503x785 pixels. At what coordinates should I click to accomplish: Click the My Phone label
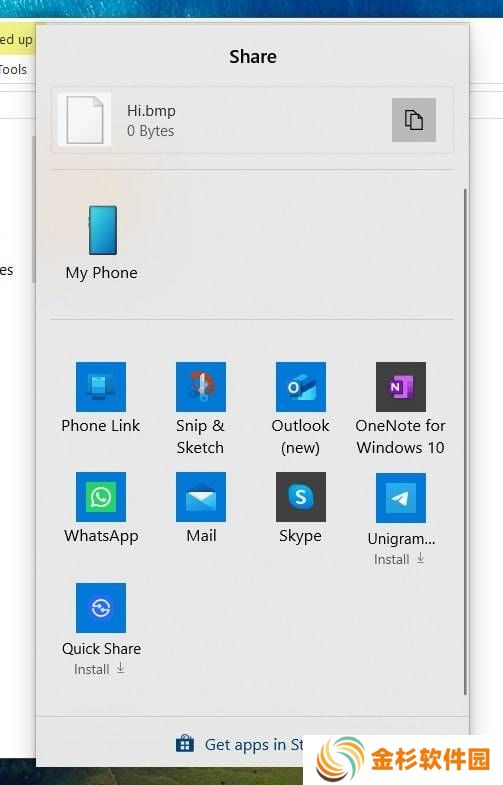tap(102, 273)
